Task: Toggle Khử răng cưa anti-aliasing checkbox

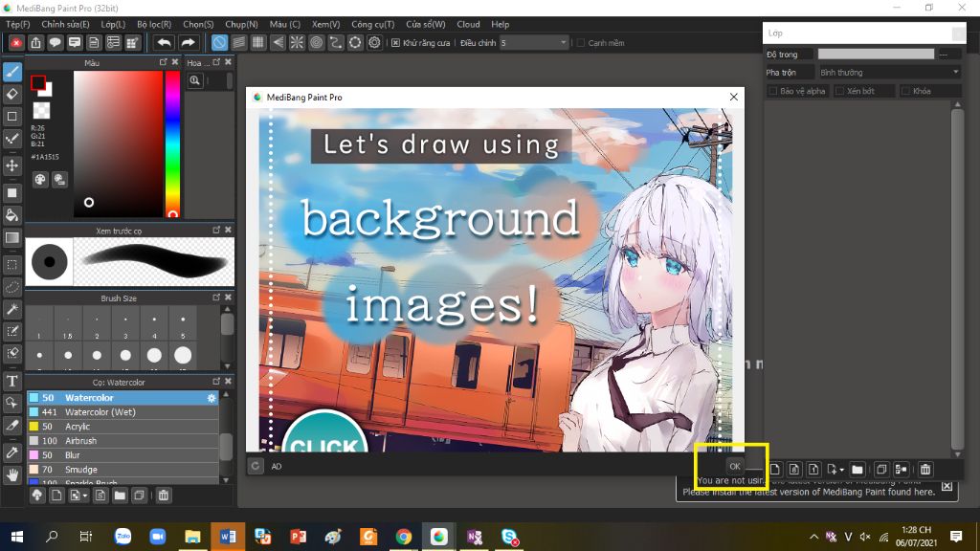Action: point(395,43)
